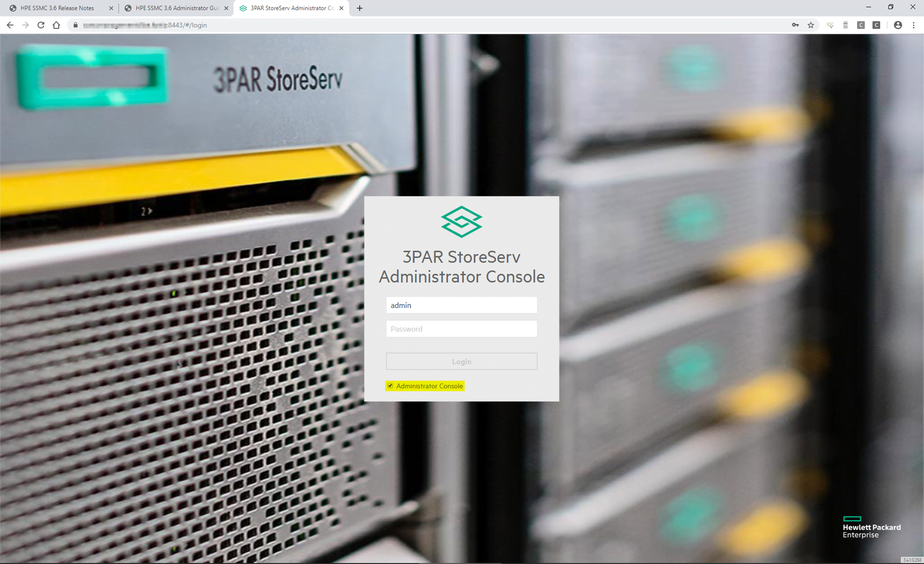The width and height of the screenshot is (924, 564).
Task: Reload the login page
Action: point(41,25)
